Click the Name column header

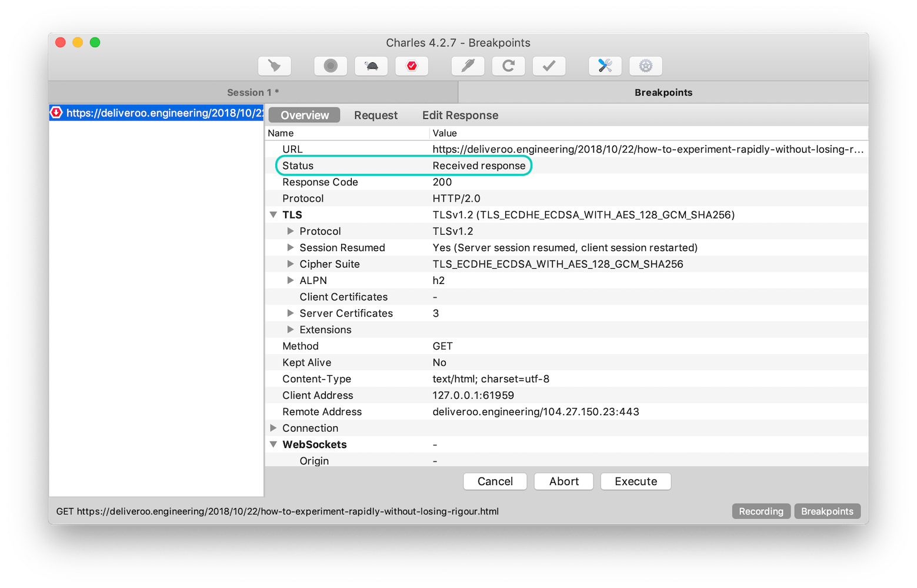tap(347, 133)
